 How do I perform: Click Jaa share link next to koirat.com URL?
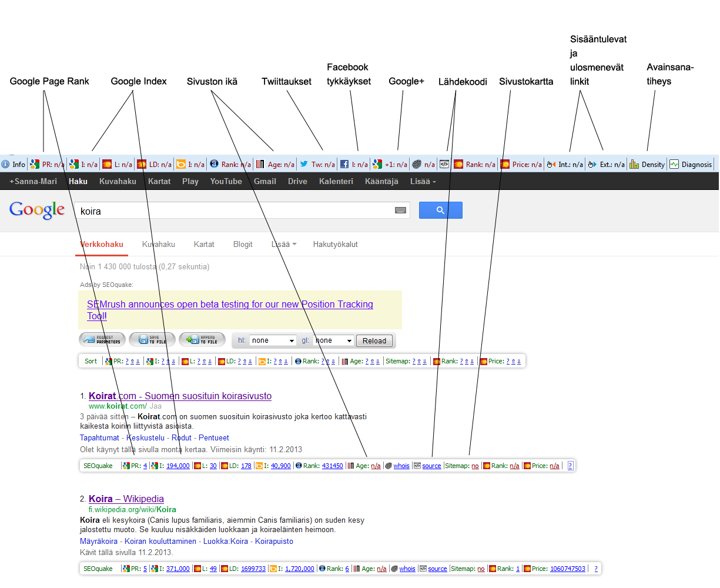point(155,406)
